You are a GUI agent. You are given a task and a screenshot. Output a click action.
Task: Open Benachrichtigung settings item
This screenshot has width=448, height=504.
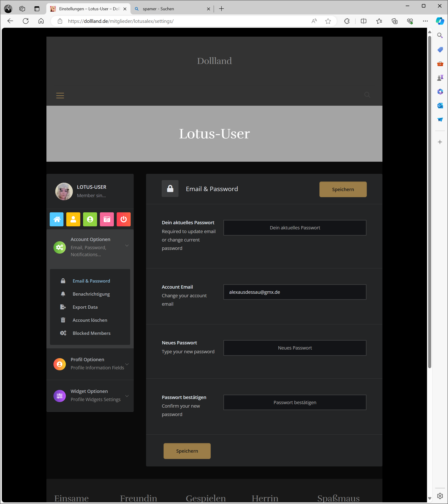(91, 294)
